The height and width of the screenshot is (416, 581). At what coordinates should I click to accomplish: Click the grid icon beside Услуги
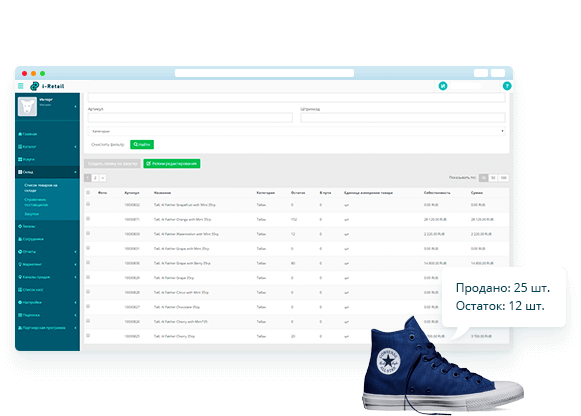(x=20, y=159)
